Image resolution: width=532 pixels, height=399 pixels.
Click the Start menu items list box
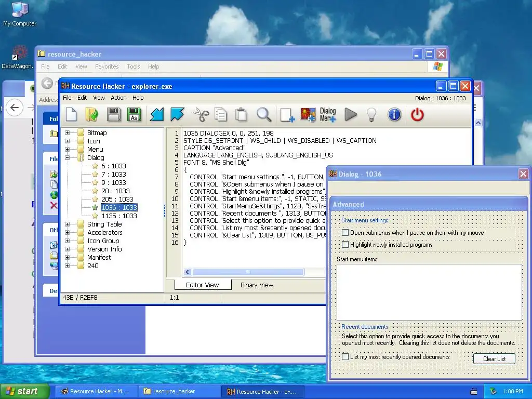(x=429, y=292)
